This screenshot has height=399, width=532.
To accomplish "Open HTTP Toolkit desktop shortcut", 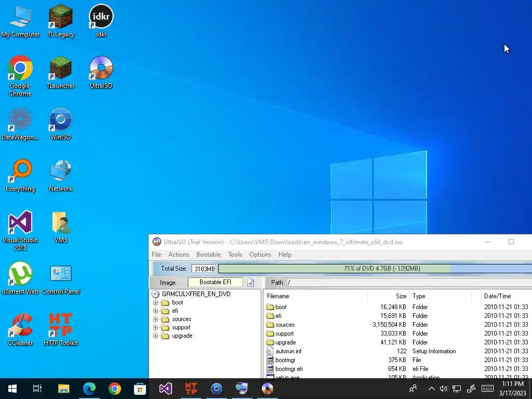I will click(60, 330).
